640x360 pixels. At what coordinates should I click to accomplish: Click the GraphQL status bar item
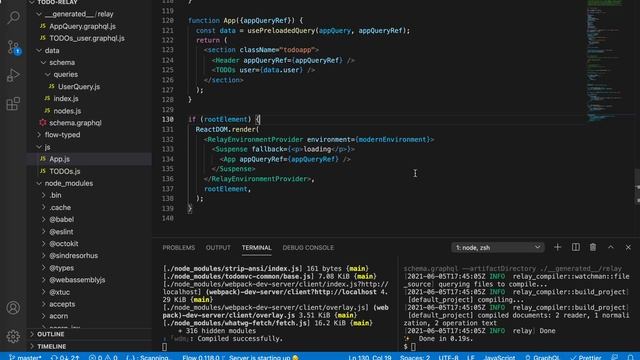[x=542, y=357]
